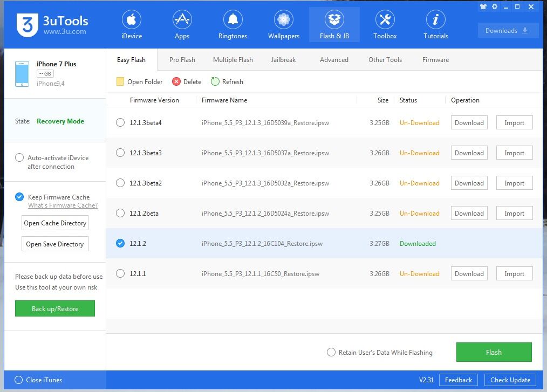
Task: Download the 12.1.3beta4 firmware
Action: [x=469, y=122]
